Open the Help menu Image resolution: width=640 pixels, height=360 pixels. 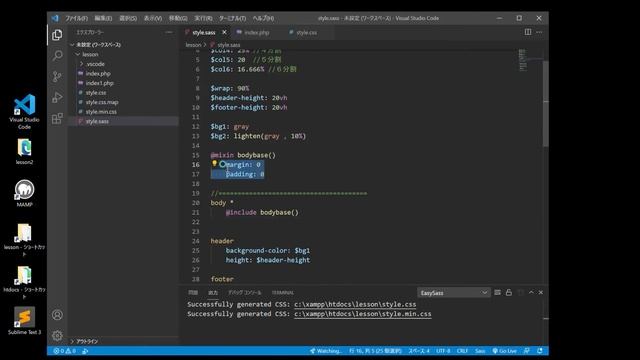tap(263, 18)
